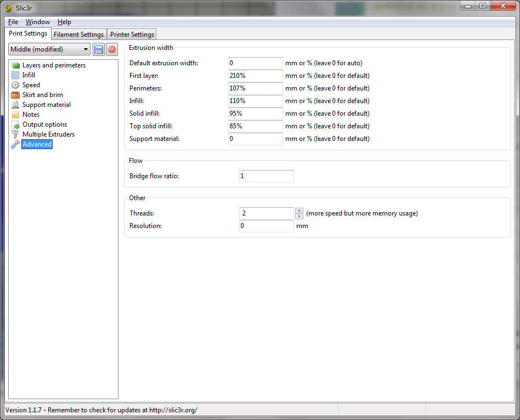
Task: Switch to the Filament Settings tab
Action: click(79, 35)
